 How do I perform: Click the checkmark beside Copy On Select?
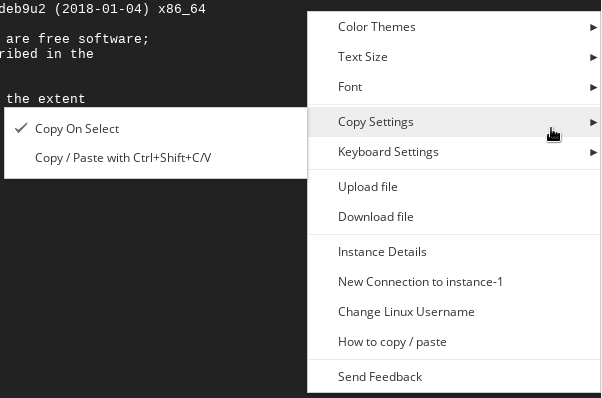tap(21, 128)
